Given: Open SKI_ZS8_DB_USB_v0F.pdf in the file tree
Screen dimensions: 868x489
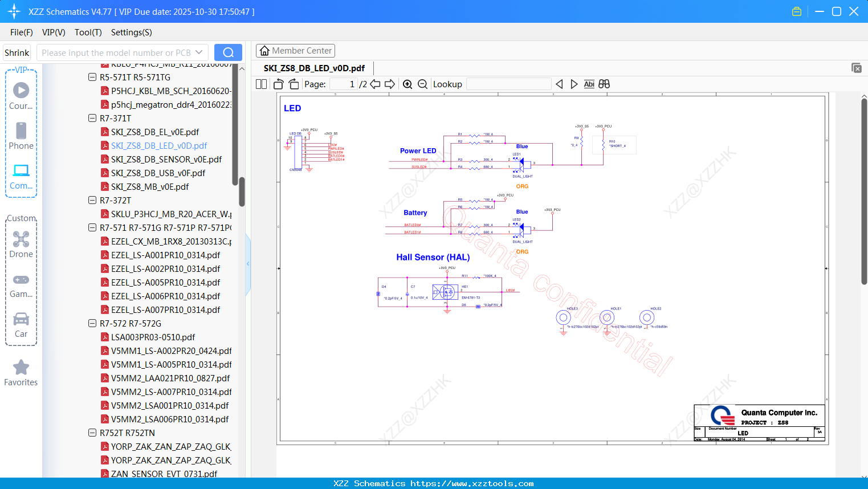Looking at the screenshot, I should (x=158, y=173).
